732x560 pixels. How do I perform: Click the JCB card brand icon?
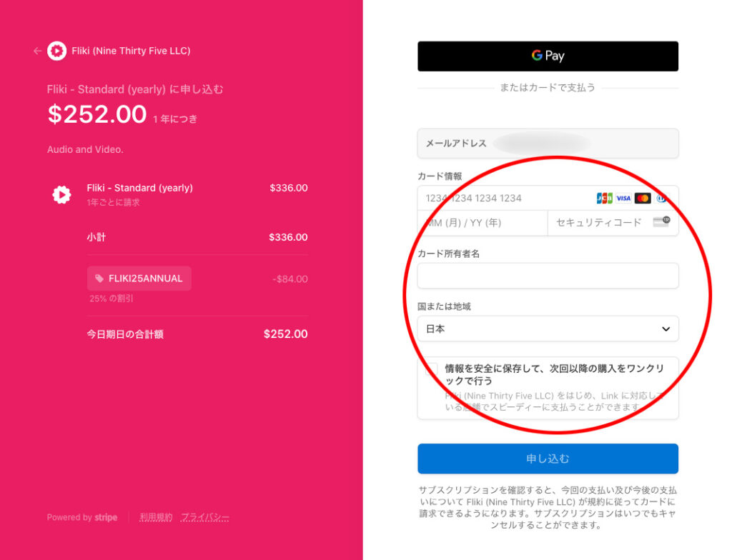click(605, 199)
